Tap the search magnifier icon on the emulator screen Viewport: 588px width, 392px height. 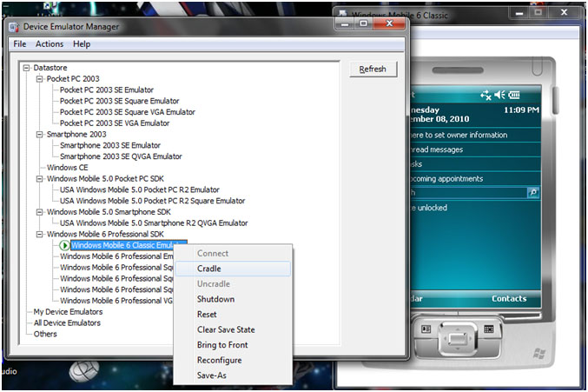[x=533, y=193]
